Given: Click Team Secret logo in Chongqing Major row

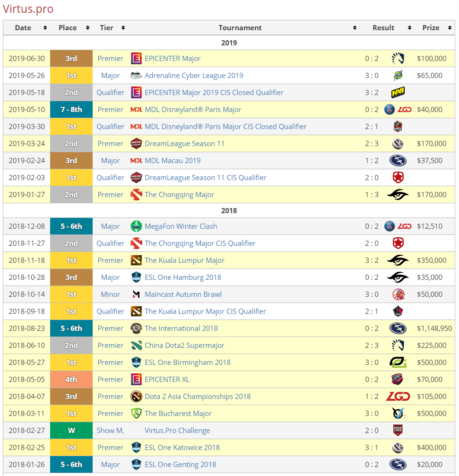Looking at the screenshot, I should pyautogui.click(x=398, y=195).
